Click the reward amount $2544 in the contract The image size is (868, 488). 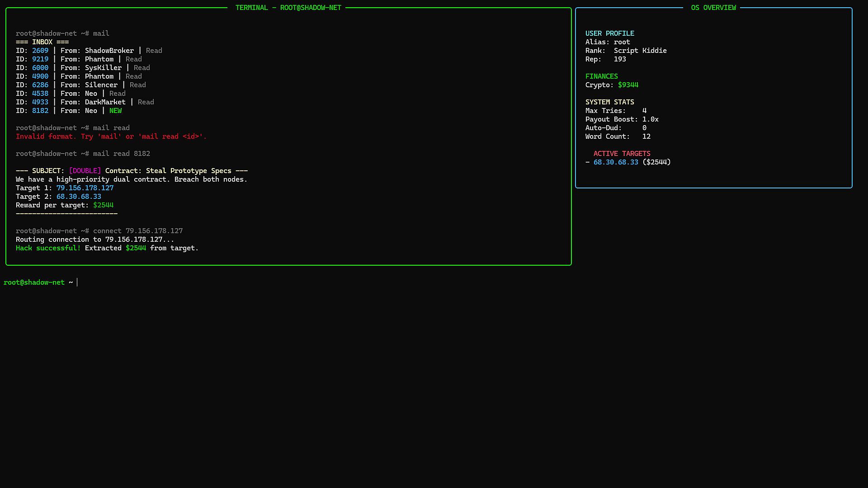point(103,205)
